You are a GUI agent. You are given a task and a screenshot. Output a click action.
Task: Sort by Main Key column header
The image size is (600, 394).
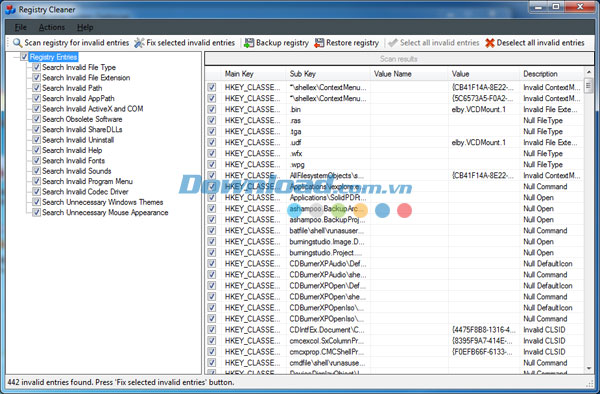(x=253, y=74)
